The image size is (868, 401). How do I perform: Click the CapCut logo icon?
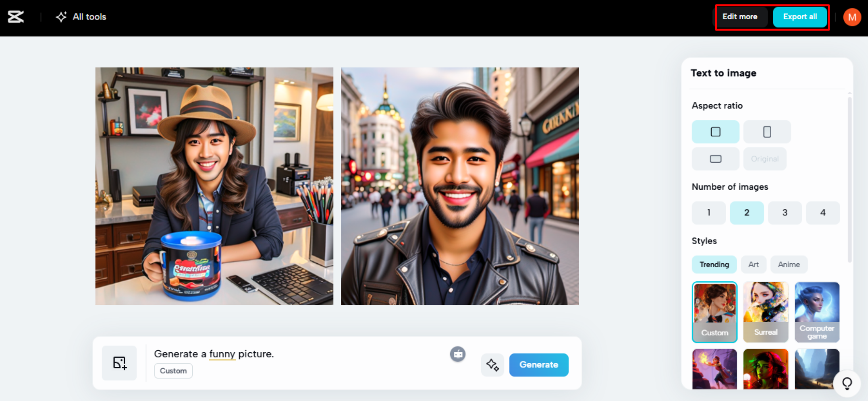[x=15, y=17]
